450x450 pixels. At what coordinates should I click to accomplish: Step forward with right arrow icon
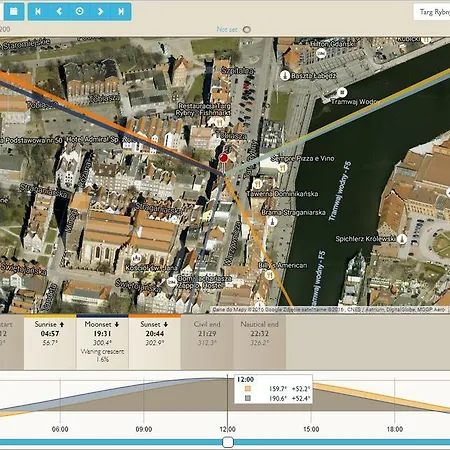pyautogui.click(x=100, y=11)
